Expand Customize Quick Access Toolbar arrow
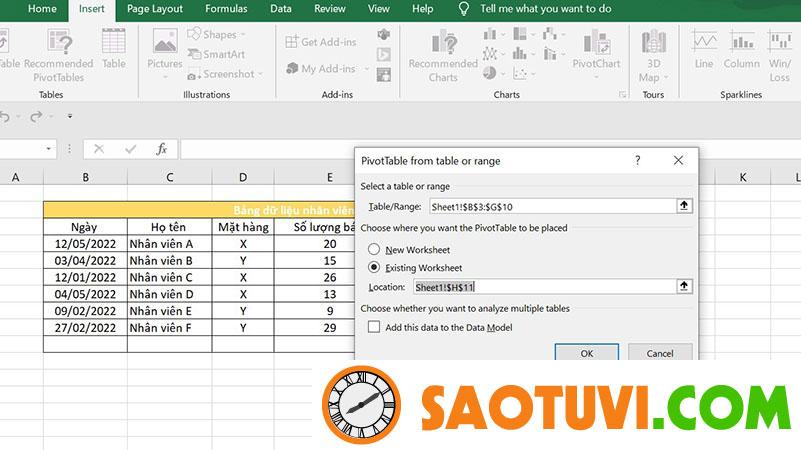The image size is (801, 450). point(70,116)
